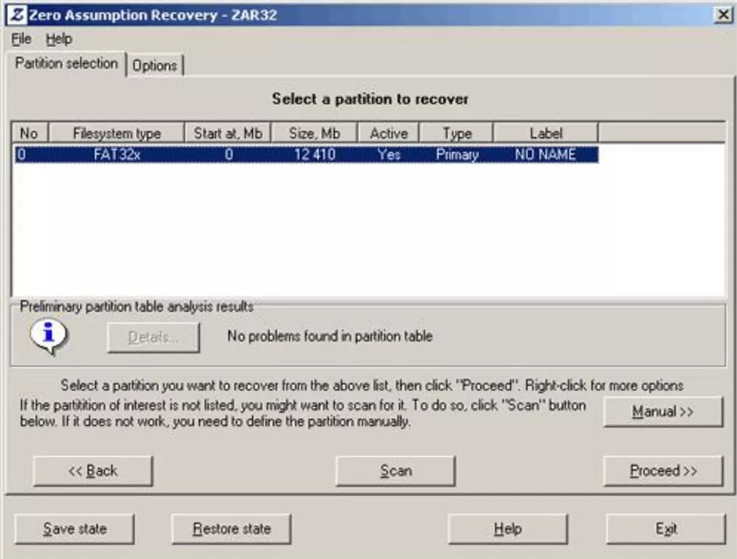Click the blue info speech-bubble icon
Viewport: 737px width, 559px height.
[49, 336]
